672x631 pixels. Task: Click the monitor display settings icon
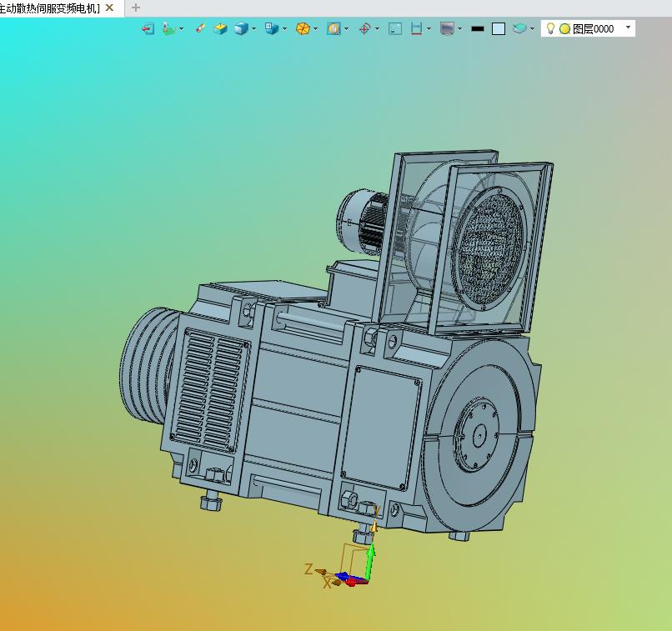point(447,28)
